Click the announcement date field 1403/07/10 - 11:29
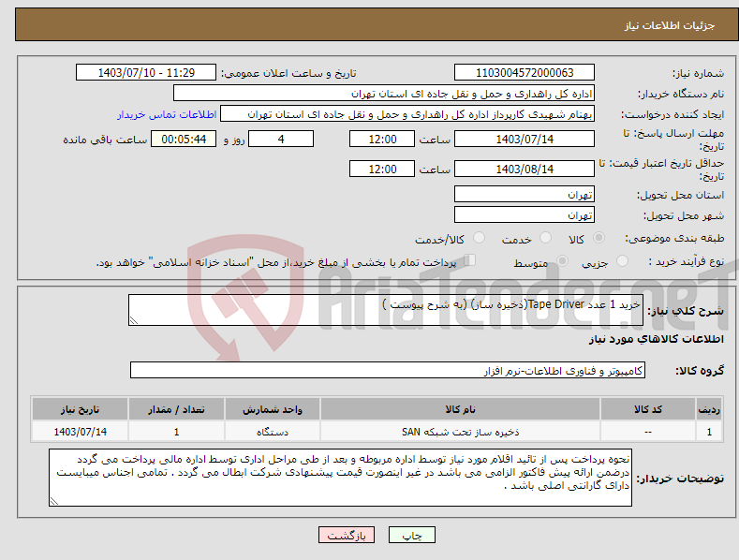Image resolution: width=739 pixels, height=560 pixels. click(x=146, y=73)
